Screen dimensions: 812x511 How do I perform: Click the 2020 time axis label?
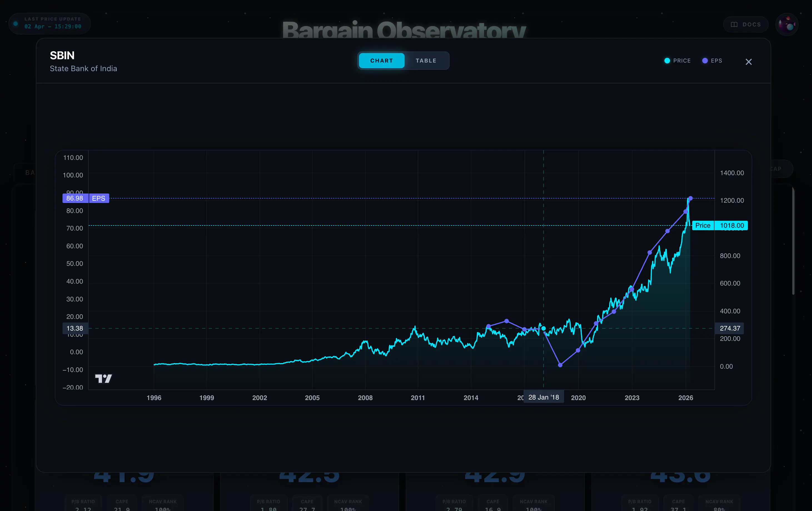578,398
